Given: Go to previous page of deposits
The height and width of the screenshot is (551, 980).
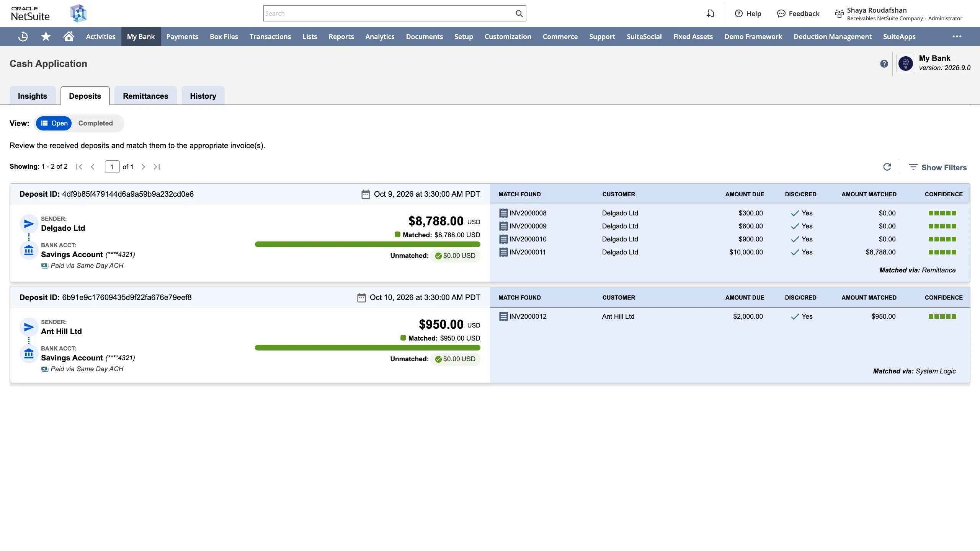Looking at the screenshot, I should pos(92,167).
